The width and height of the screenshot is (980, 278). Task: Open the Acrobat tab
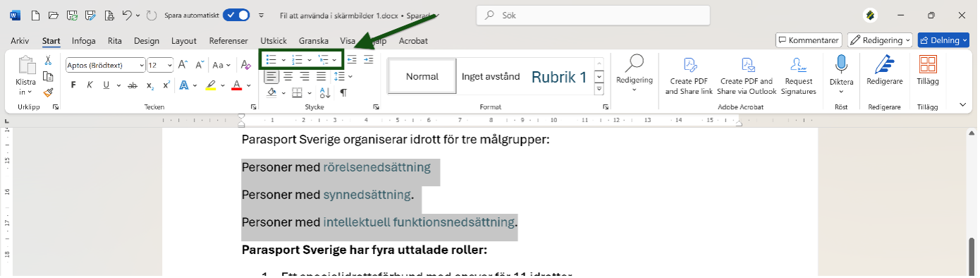(413, 41)
